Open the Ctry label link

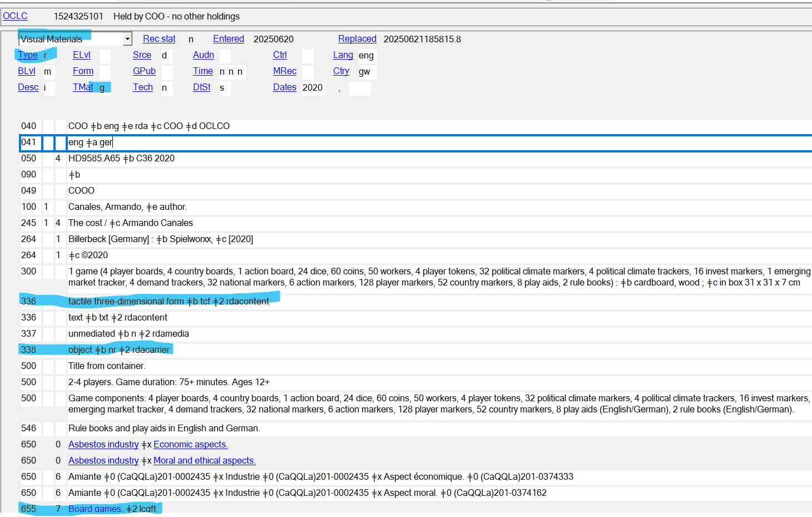(x=341, y=71)
